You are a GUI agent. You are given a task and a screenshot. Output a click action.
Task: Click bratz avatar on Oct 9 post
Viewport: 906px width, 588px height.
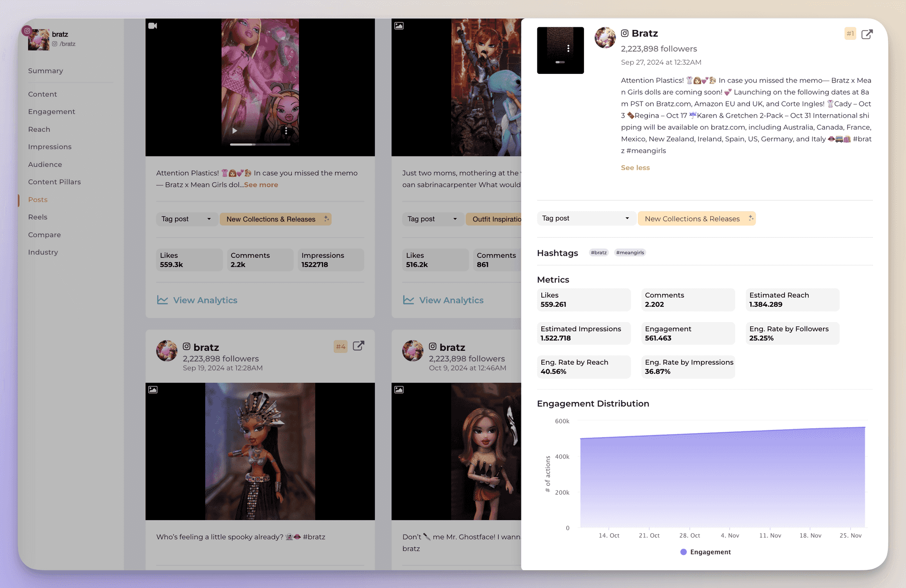[413, 351]
